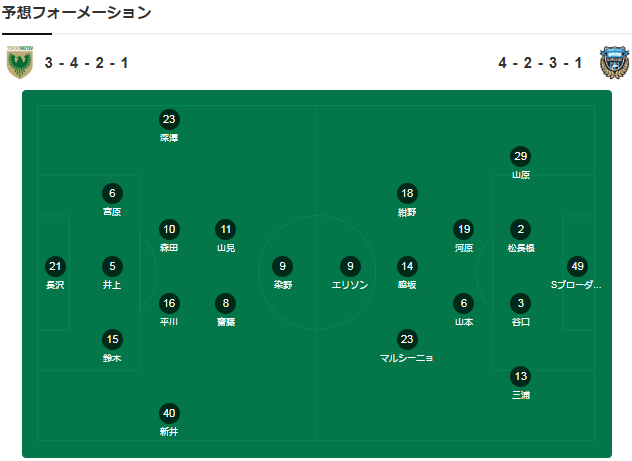The width and height of the screenshot is (632, 461).
Task: Click player number 11 山見 circle
Action: tap(225, 228)
